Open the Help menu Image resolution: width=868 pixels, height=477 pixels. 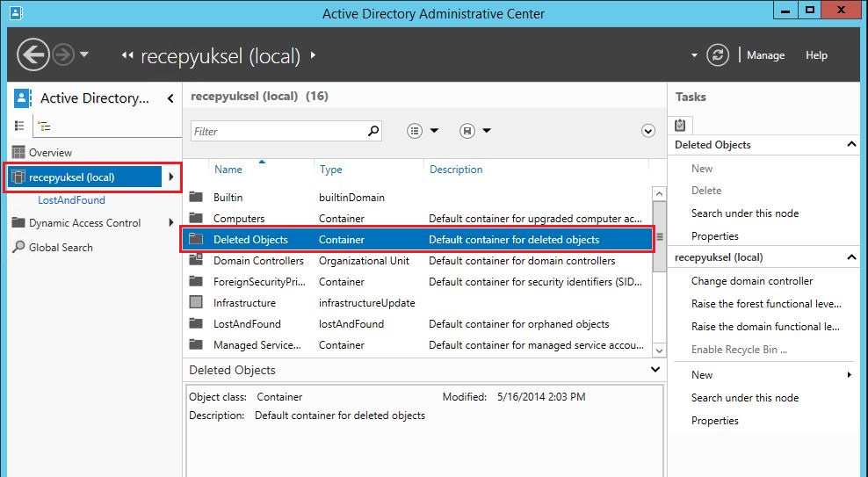coord(816,55)
